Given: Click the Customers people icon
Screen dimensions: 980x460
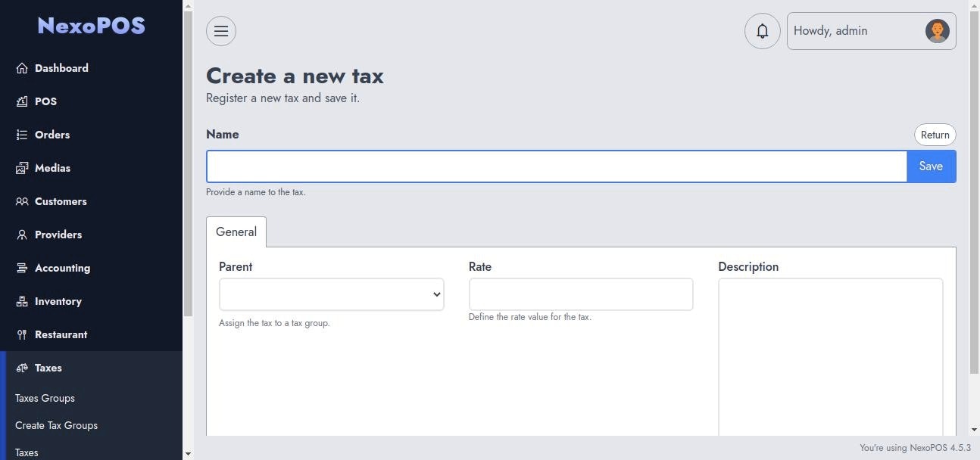Looking at the screenshot, I should coord(22,201).
